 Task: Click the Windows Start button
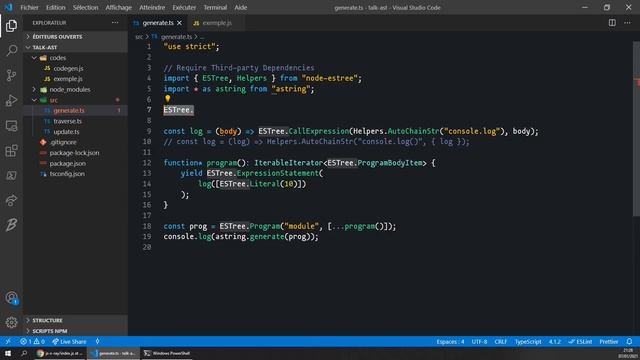[8, 353]
